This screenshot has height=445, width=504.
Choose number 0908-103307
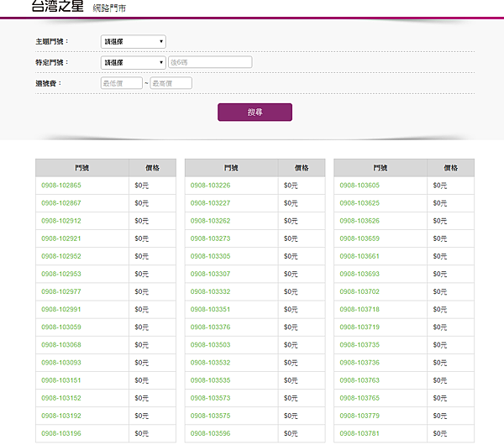211,274
